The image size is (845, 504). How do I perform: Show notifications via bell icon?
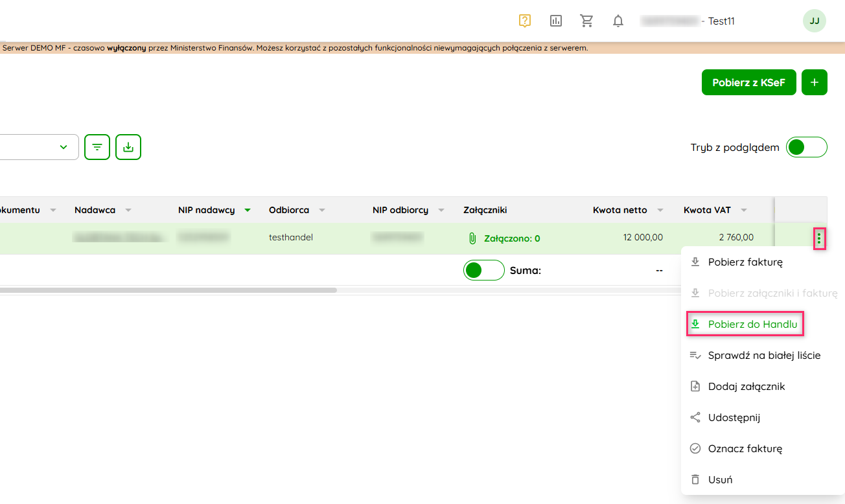pos(618,21)
